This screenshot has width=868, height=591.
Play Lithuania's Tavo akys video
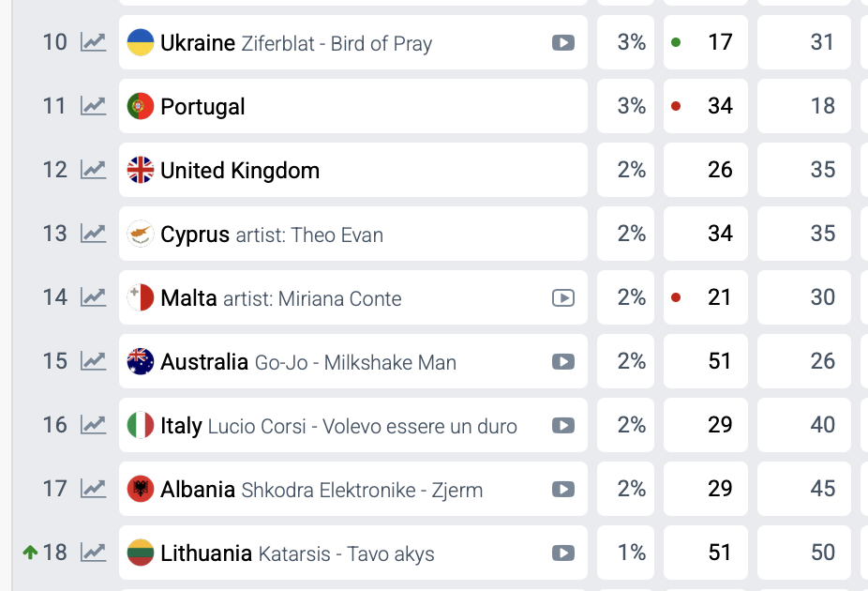point(562,553)
